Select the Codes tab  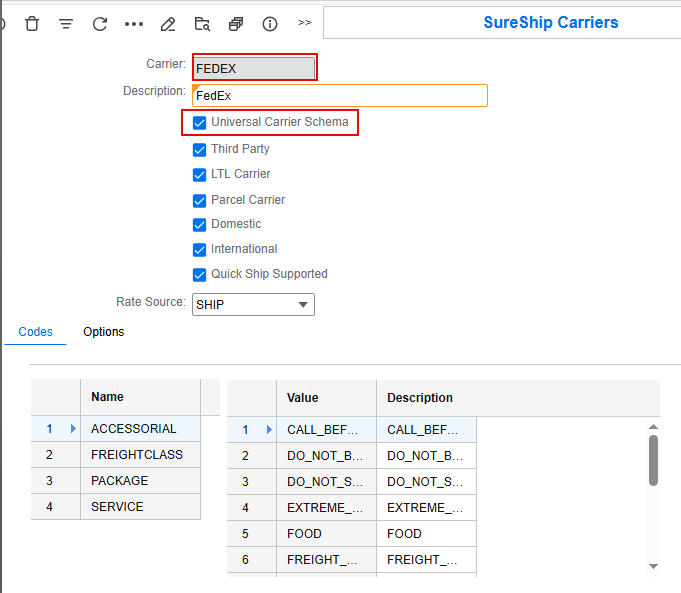35,332
